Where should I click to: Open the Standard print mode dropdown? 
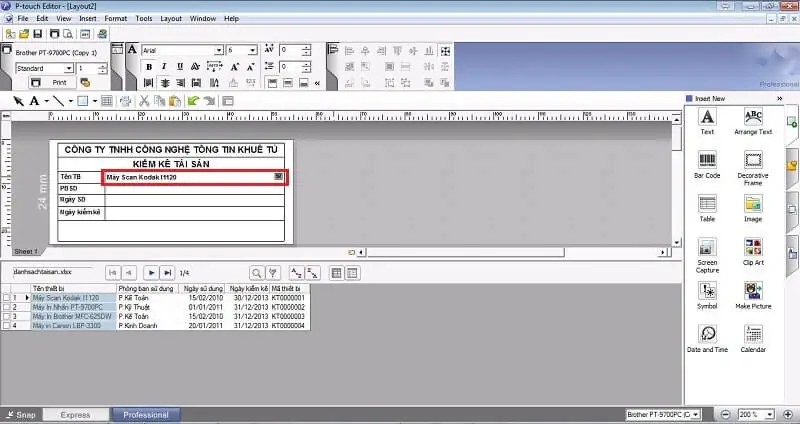69,68
